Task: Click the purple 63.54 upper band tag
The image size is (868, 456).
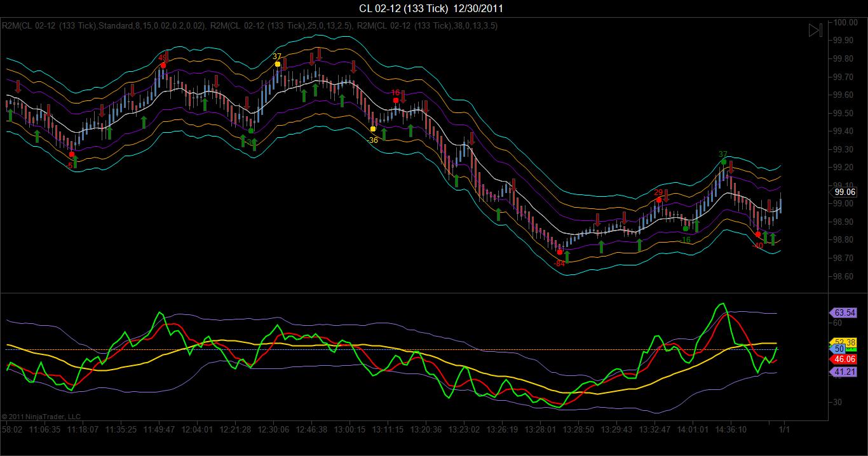Action: pos(844,312)
